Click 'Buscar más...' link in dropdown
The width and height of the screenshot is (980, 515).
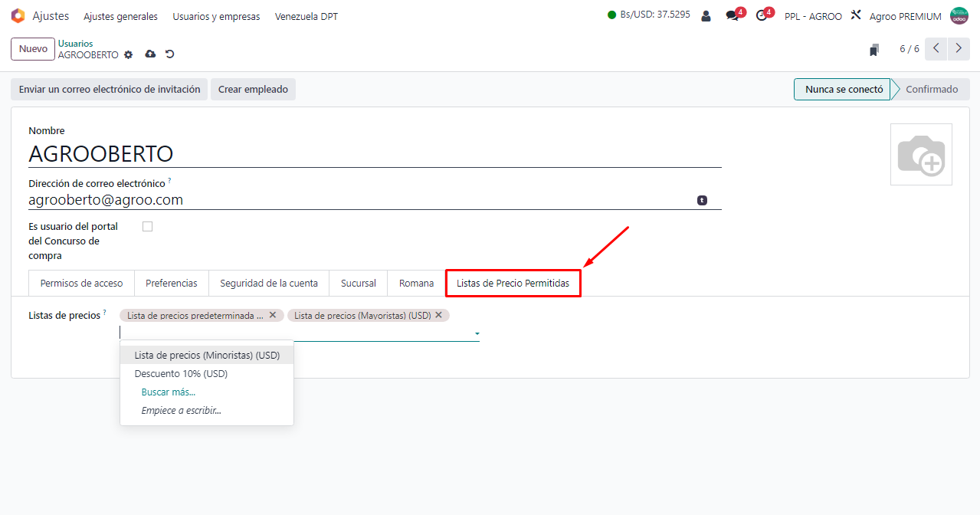pos(168,392)
